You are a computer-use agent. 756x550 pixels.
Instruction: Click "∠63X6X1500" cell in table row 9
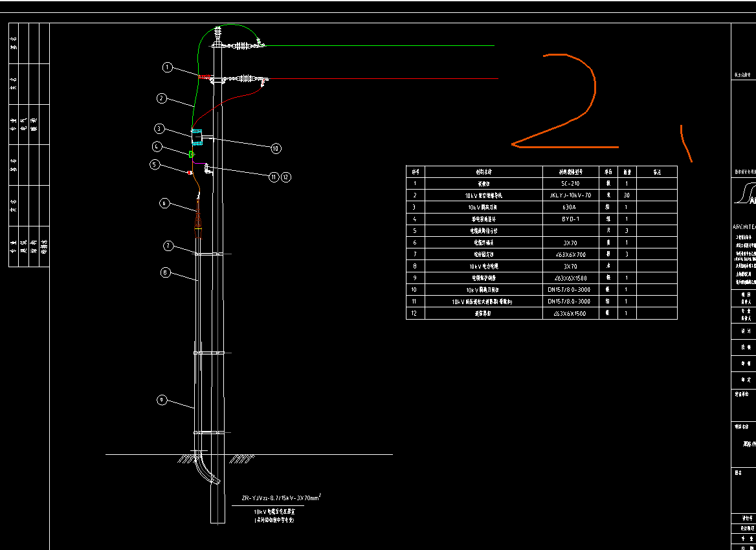570,278
